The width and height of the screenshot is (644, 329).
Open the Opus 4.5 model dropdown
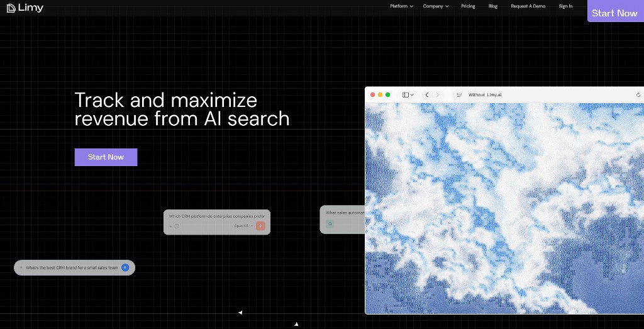(243, 226)
